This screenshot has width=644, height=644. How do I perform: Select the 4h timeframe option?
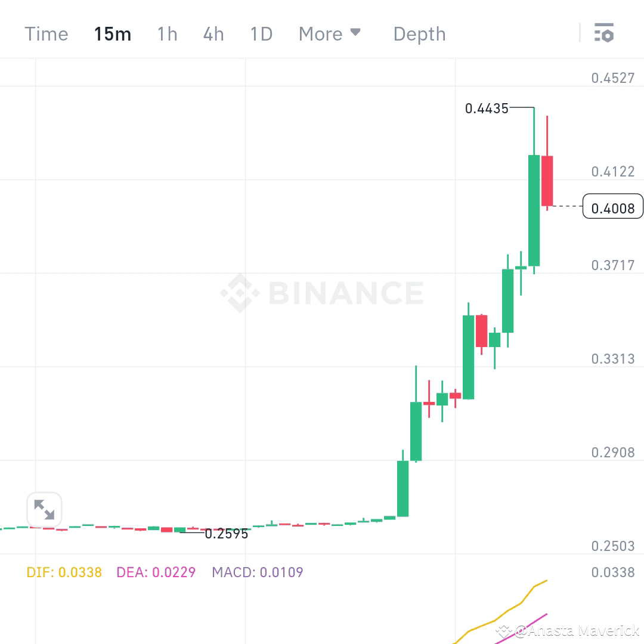(213, 34)
